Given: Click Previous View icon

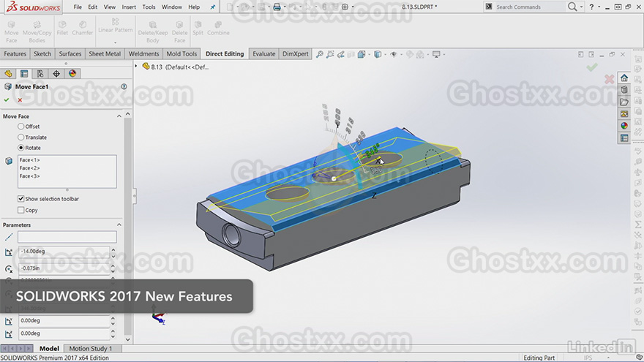Looking at the screenshot, I should coord(340,54).
